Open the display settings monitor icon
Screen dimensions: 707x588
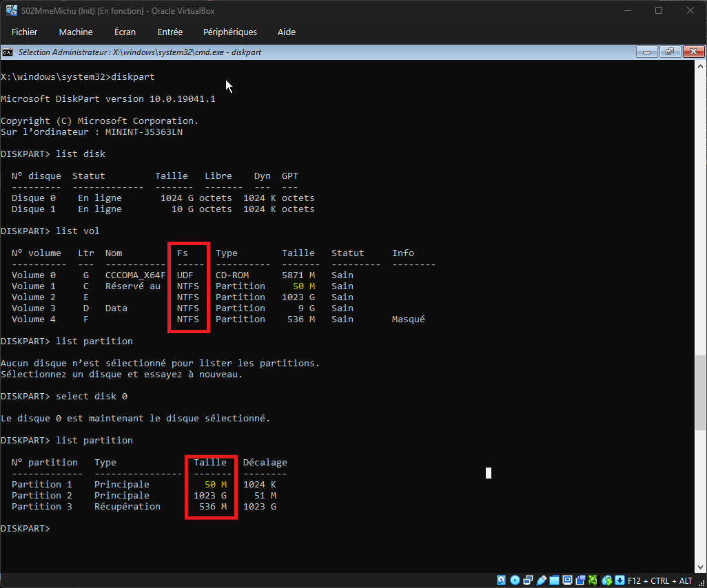[568, 580]
